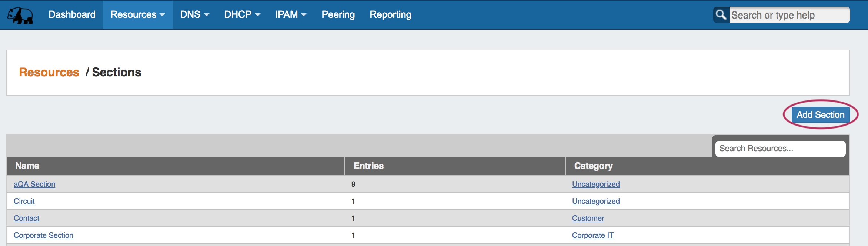The height and width of the screenshot is (246, 868).
Task: Focus the global search help field
Action: pos(789,15)
